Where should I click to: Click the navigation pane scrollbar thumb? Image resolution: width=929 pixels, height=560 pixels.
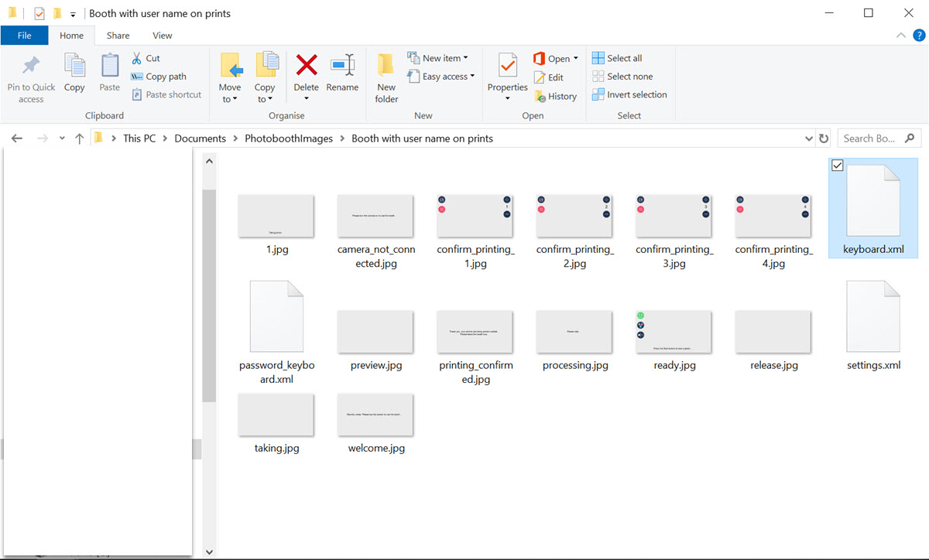(x=209, y=295)
